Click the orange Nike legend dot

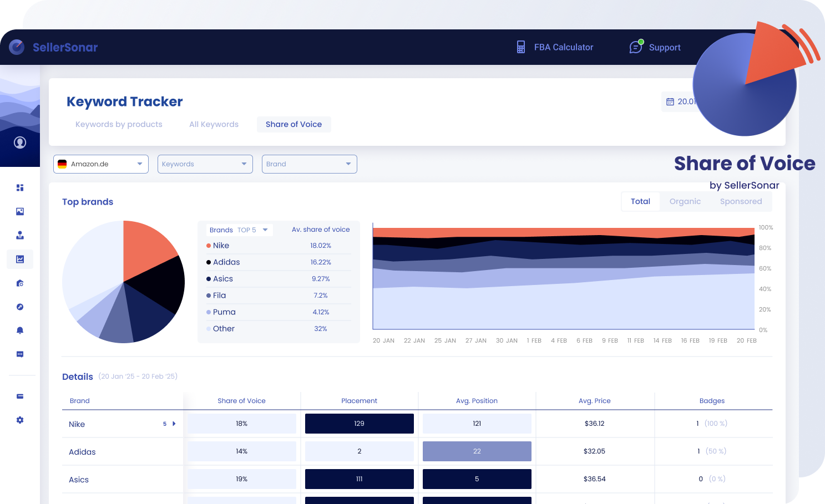pos(209,246)
